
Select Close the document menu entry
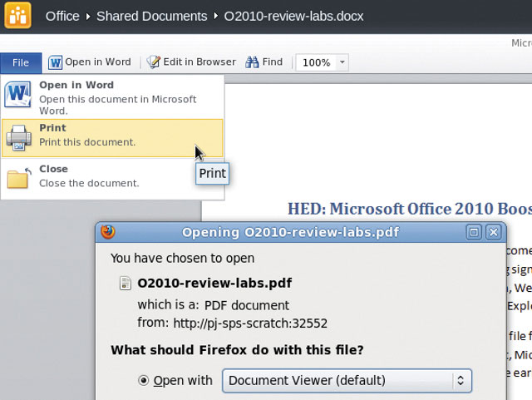point(113,176)
